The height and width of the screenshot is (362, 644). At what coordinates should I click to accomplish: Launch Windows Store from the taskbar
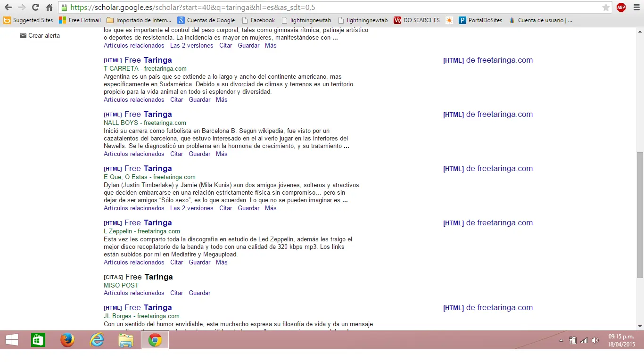(x=38, y=340)
